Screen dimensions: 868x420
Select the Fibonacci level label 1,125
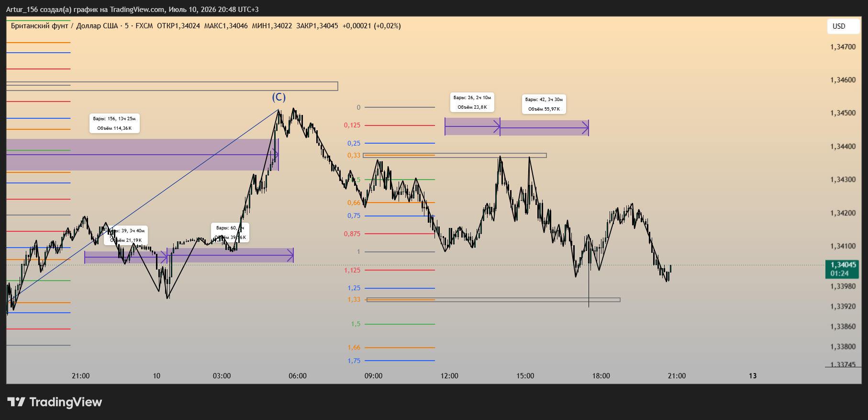coord(352,270)
